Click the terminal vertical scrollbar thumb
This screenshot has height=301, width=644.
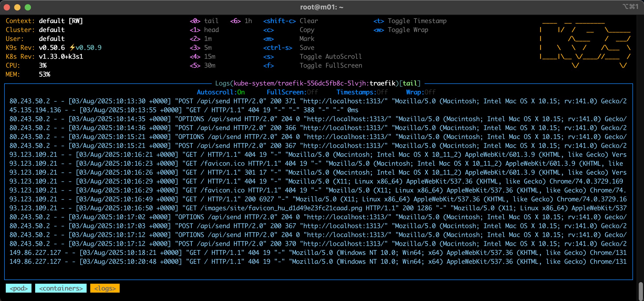[641, 291]
